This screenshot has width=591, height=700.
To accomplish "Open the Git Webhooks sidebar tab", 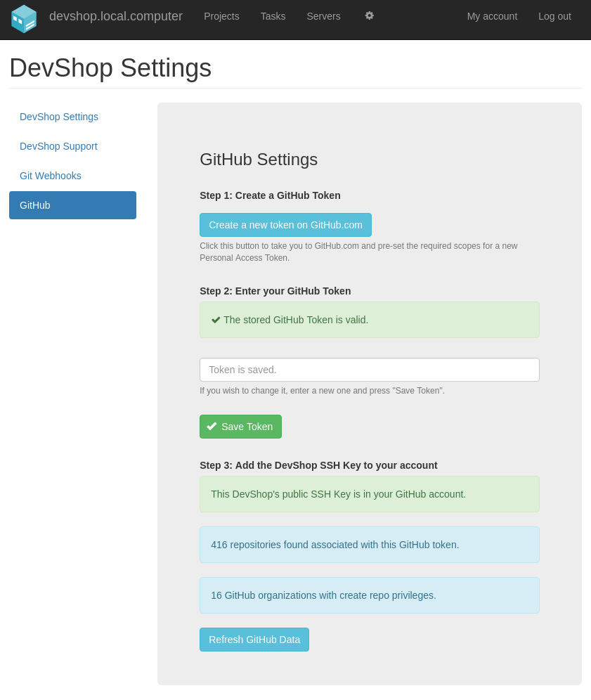I will [73, 176].
